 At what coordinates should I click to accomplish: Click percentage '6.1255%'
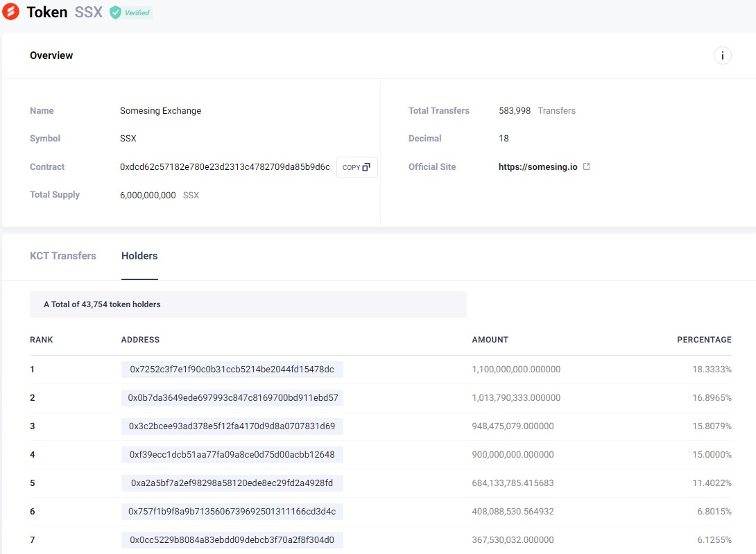(x=714, y=540)
